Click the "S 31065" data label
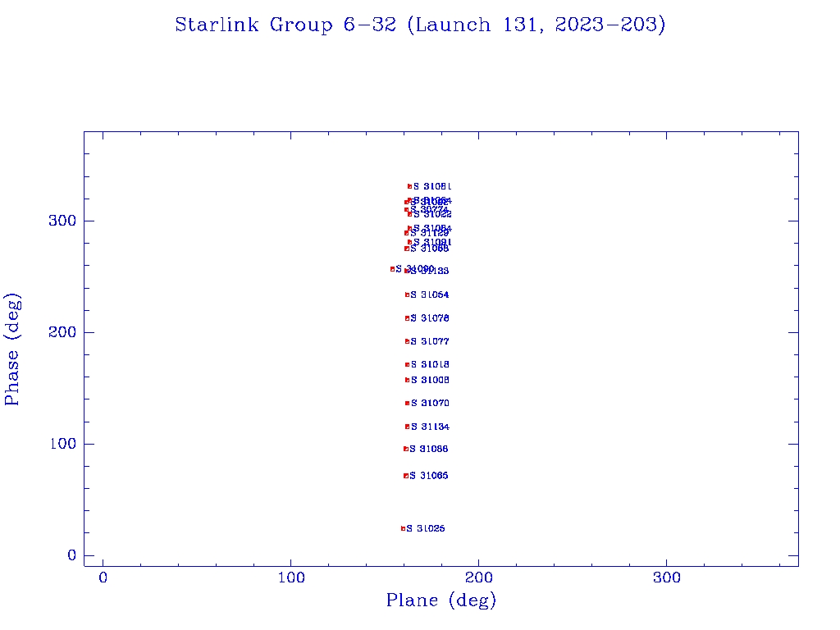The width and height of the screenshot is (840, 630). (x=428, y=476)
